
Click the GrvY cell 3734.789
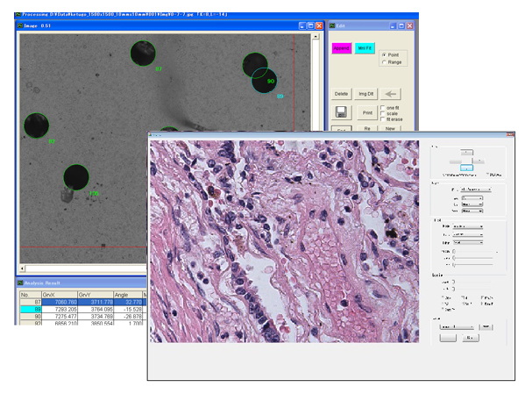coord(96,317)
